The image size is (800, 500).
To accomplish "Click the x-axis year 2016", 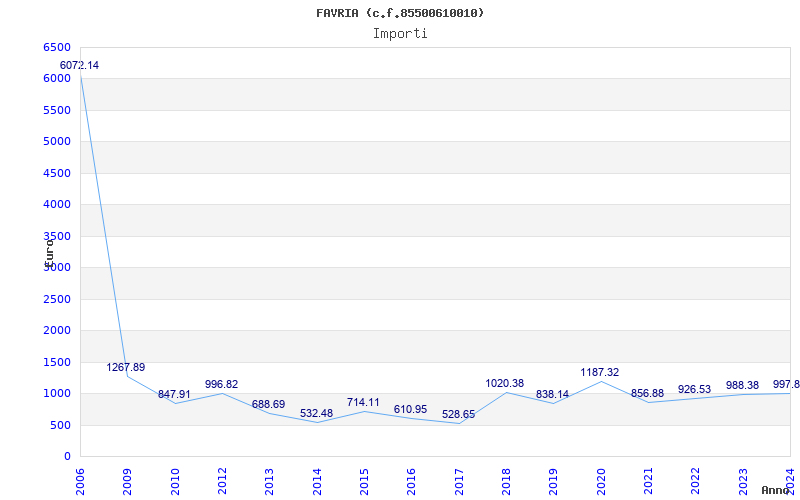I will 411,482.
